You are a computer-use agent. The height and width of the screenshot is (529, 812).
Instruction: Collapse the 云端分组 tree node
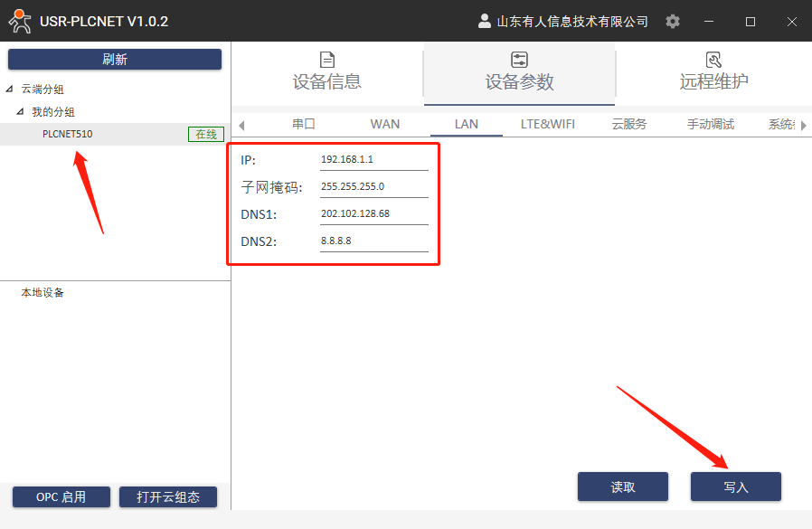[x=10, y=90]
